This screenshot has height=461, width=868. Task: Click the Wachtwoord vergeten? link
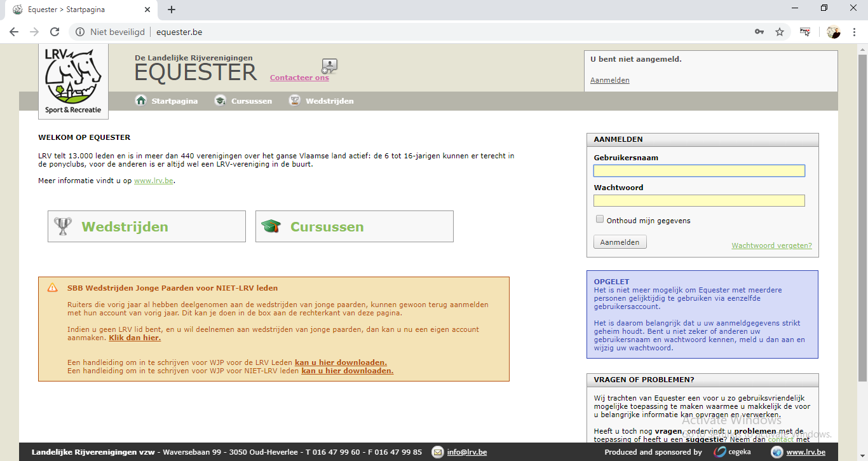tap(771, 245)
